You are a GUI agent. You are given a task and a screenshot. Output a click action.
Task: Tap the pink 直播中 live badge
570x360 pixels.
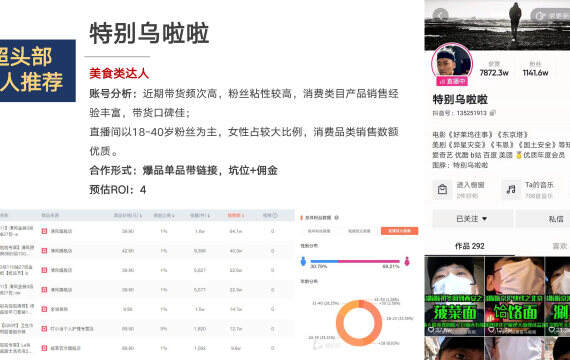click(x=452, y=81)
